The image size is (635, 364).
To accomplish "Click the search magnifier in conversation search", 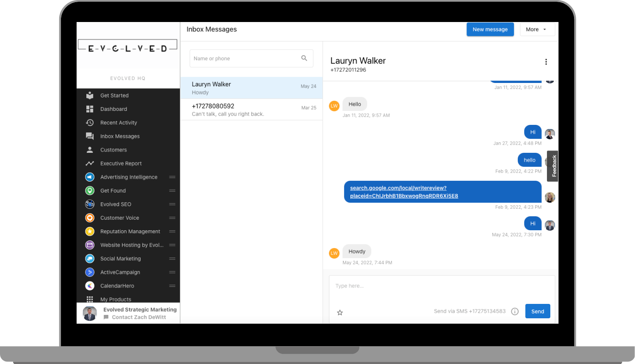I will pyautogui.click(x=304, y=58).
